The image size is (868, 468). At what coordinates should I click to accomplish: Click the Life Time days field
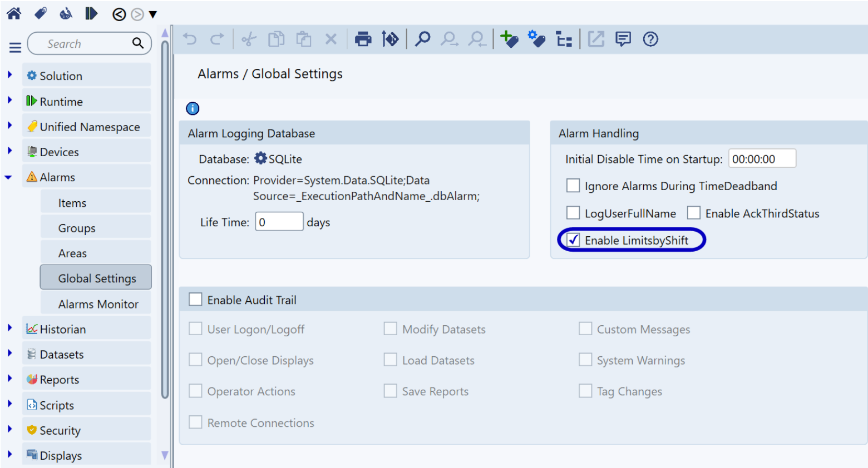[x=279, y=222]
